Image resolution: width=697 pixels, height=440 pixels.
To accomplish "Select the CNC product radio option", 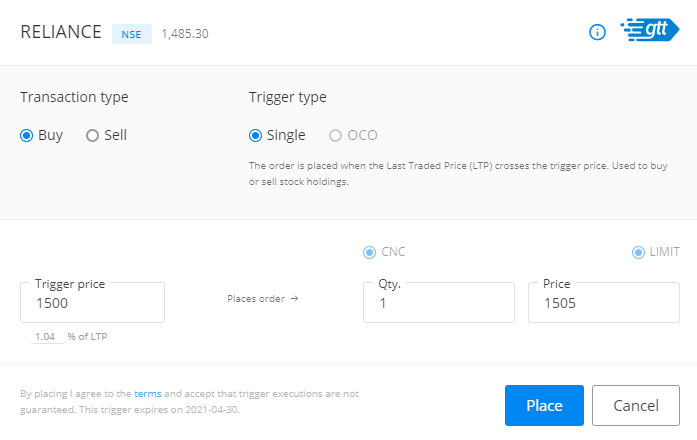I will pos(369,252).
